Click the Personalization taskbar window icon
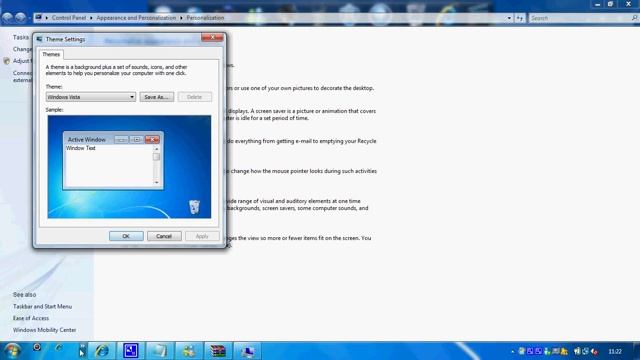The image size is (640, 360). (247, 351)
